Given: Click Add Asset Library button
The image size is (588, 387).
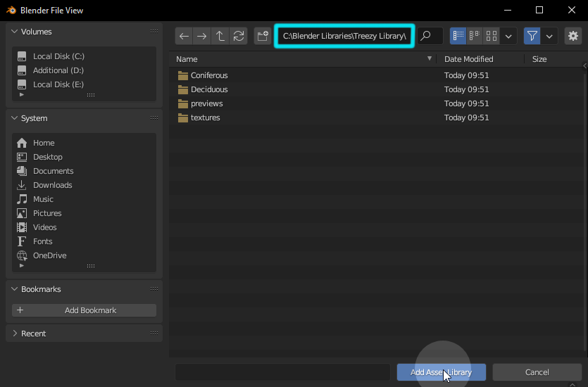Looking at the screenshot, I should pos(441,372).
